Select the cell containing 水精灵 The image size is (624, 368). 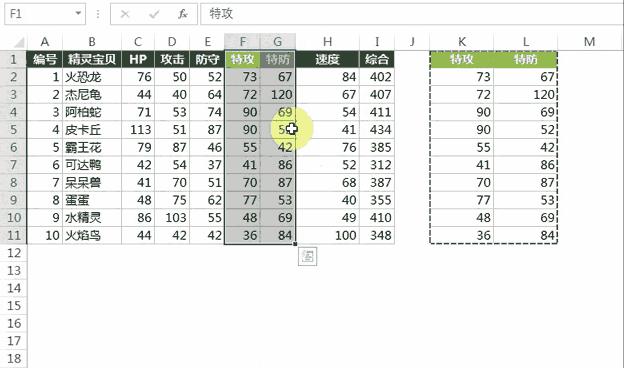tap(92, 218)
